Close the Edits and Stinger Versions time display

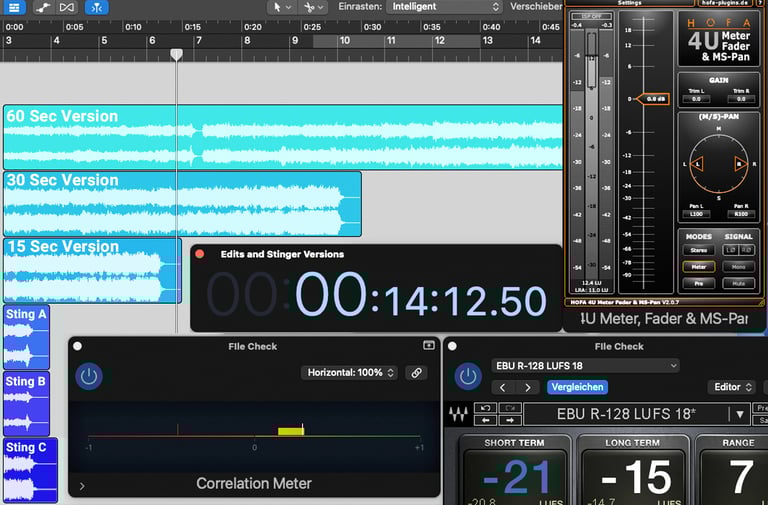(x=199, y=254)
